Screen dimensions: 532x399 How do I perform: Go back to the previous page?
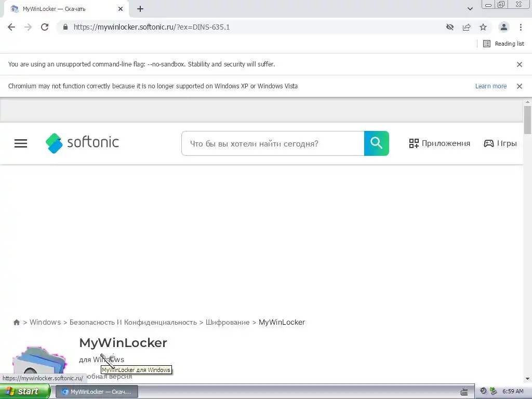pyautogui.click(x=11, y=27)
